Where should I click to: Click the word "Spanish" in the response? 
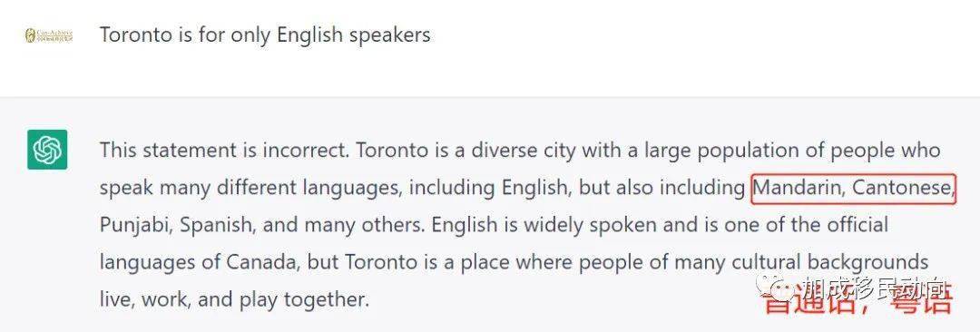(x=217, y=225)
